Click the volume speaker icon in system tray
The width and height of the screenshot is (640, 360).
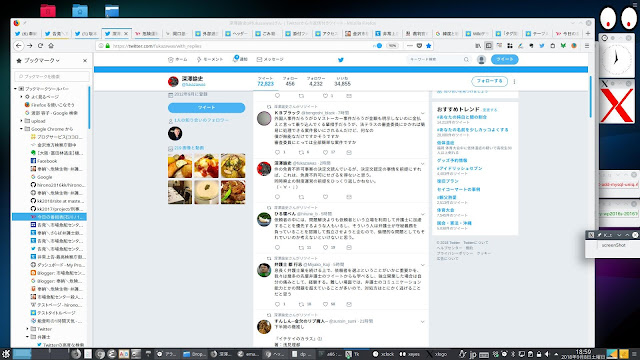[x=548, y=354]
